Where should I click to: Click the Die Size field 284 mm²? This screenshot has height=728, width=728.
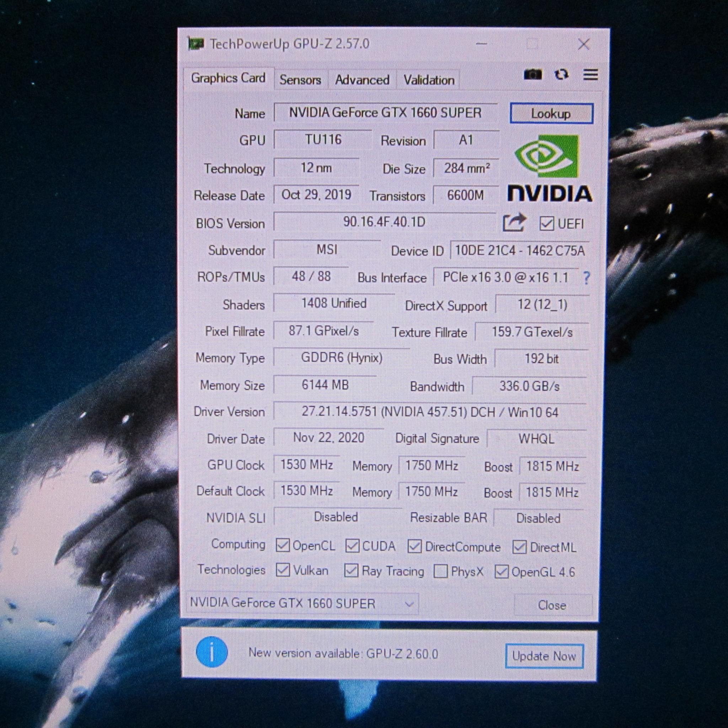(x=466, y=168)
